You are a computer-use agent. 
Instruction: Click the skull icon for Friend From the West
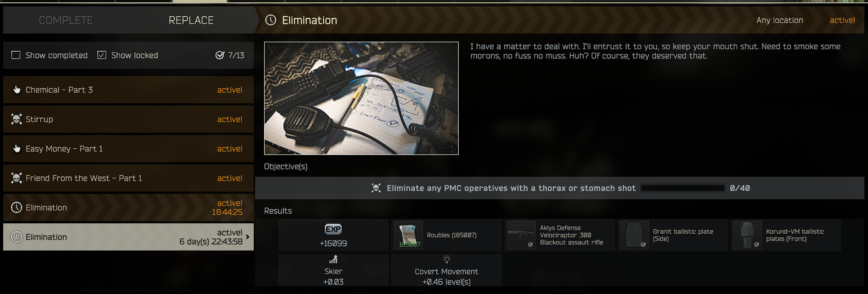pos(17,178)
